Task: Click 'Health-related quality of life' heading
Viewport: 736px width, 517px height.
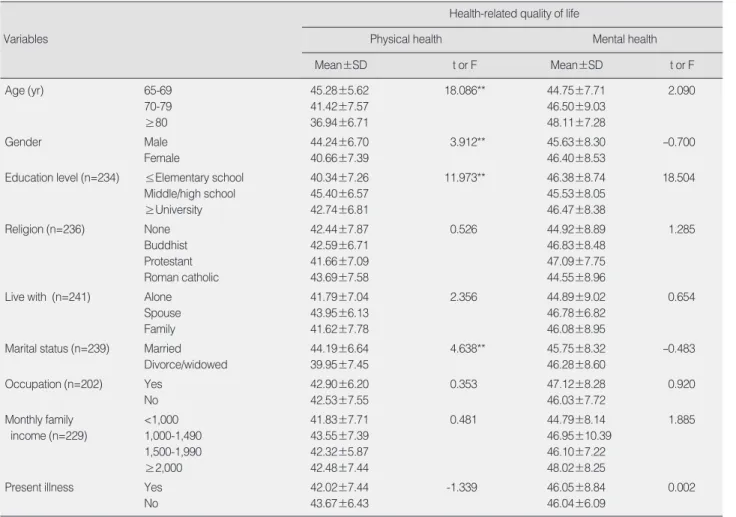Action: 514,14
